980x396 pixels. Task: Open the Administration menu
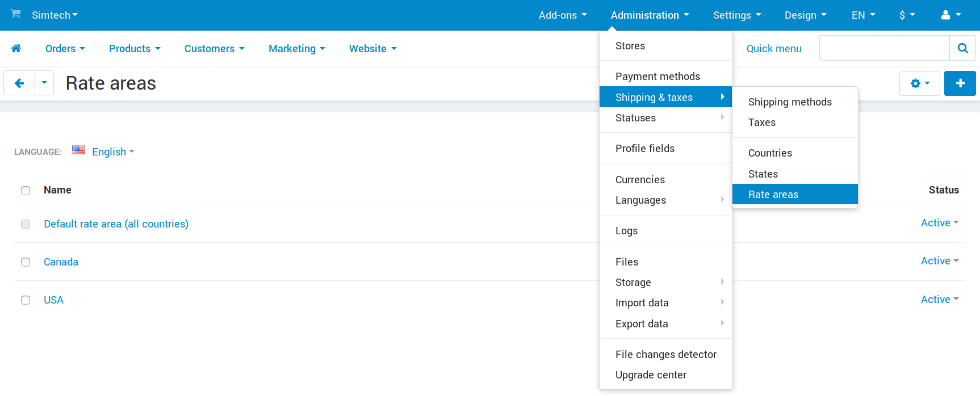650,15
